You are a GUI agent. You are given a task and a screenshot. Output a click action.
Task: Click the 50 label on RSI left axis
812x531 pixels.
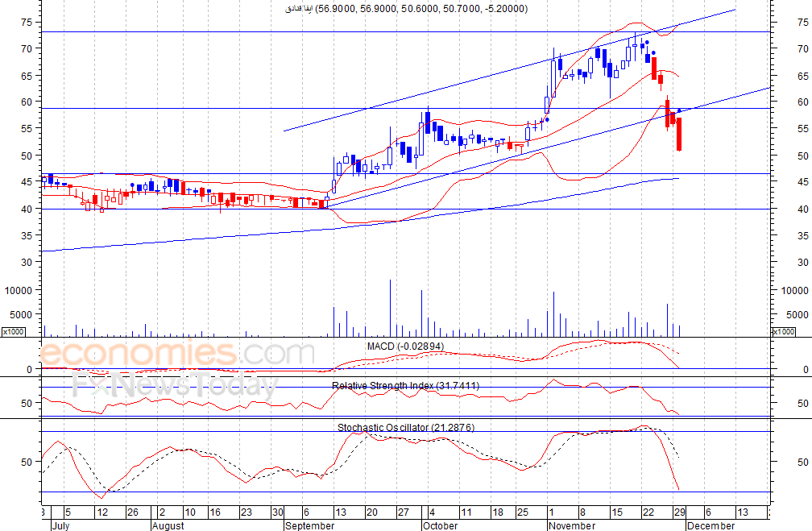pos(27,403)
